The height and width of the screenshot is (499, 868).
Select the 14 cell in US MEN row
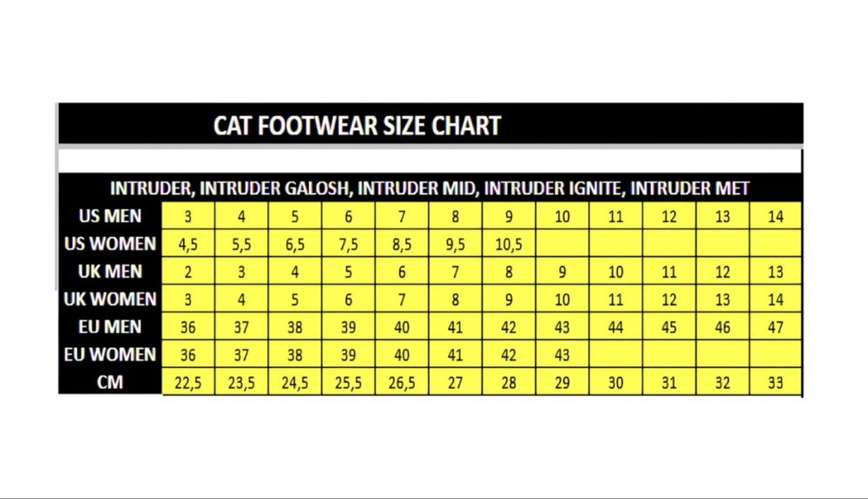point(775,217)
